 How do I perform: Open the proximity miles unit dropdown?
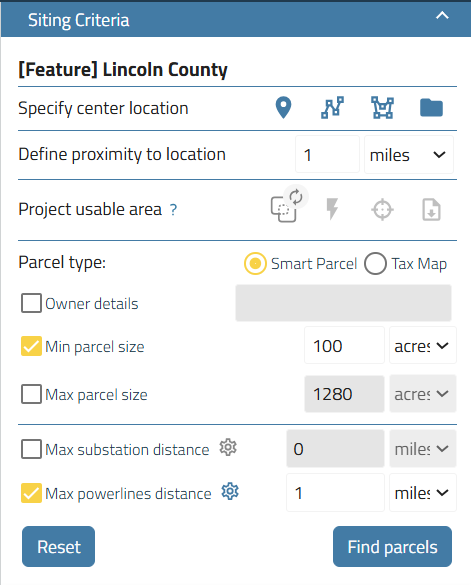coord(409,154)
